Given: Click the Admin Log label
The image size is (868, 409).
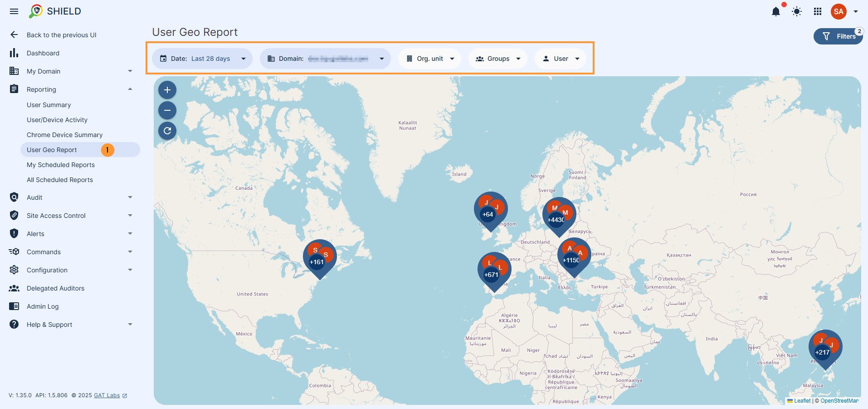Looking at the screenshot, I should pyautogui.click(x=43, y=306).
